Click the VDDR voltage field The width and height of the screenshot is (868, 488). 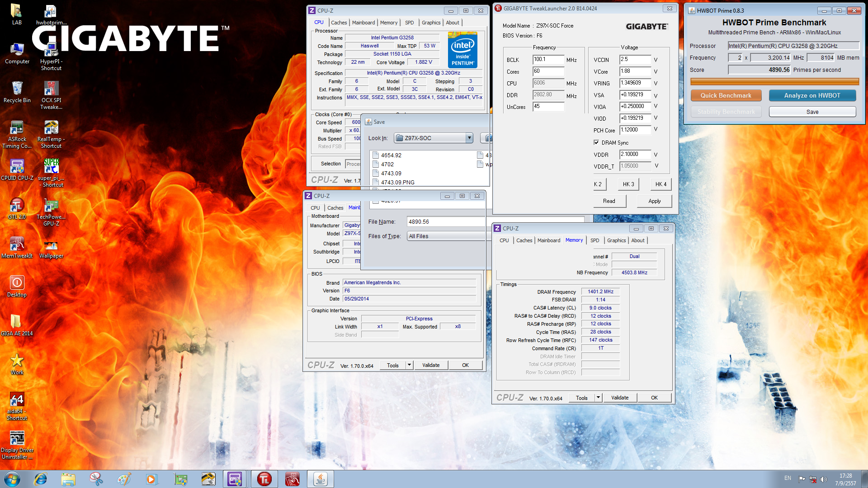point(635,155)
